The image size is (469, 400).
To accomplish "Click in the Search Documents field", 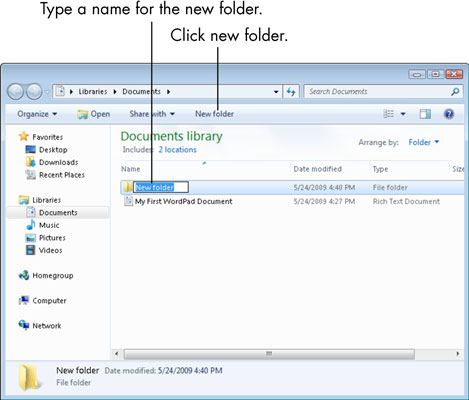I will tap(377, 92).
